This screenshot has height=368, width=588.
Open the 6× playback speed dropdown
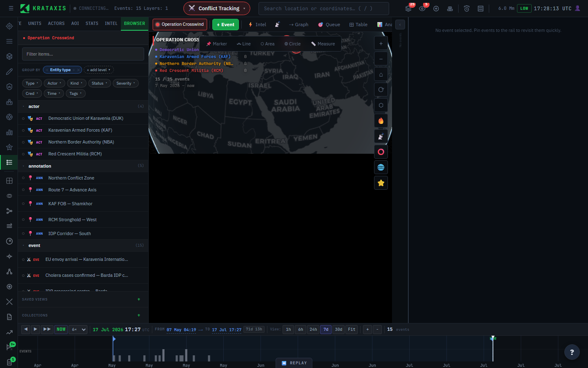tap(78, 330)
